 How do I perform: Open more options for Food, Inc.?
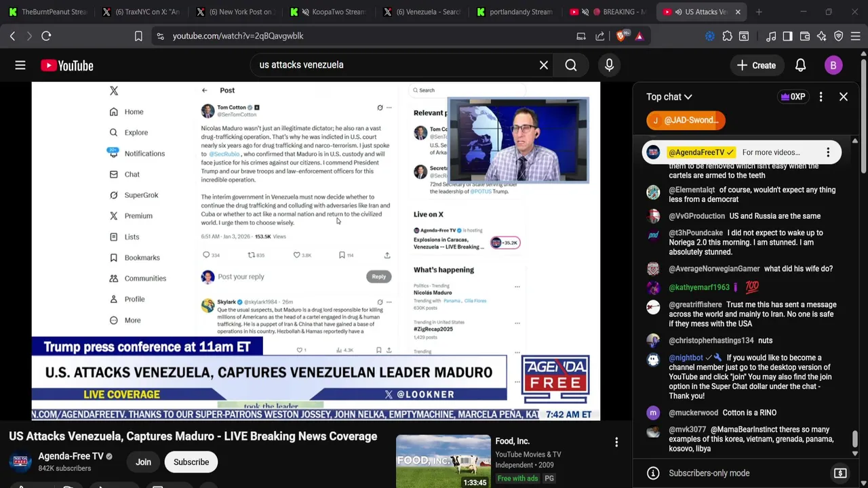616,443
